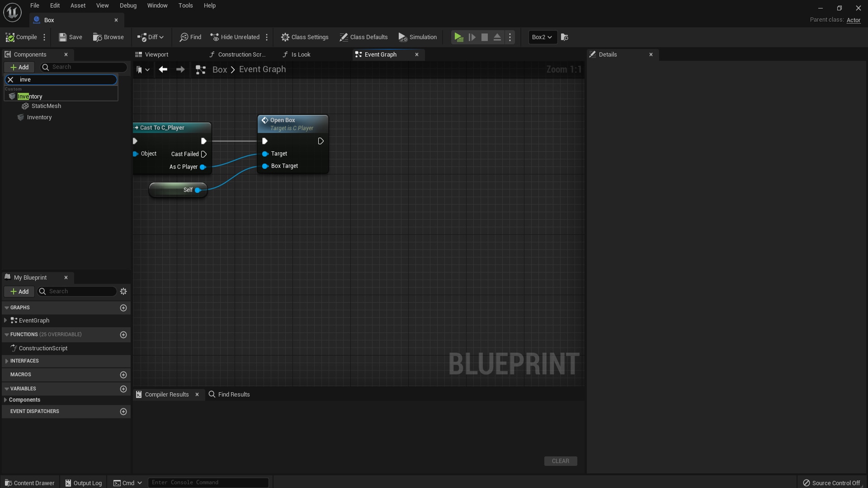Save the Box blueprint
The height and width of the screenshot is (488, 868).
pyautogui.click(x=70, y=37)
